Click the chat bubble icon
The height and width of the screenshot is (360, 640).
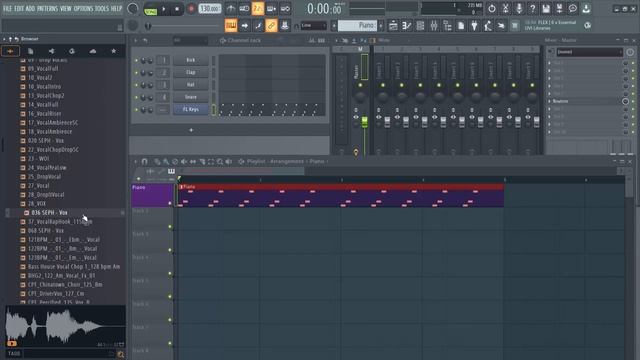point(573,9)
